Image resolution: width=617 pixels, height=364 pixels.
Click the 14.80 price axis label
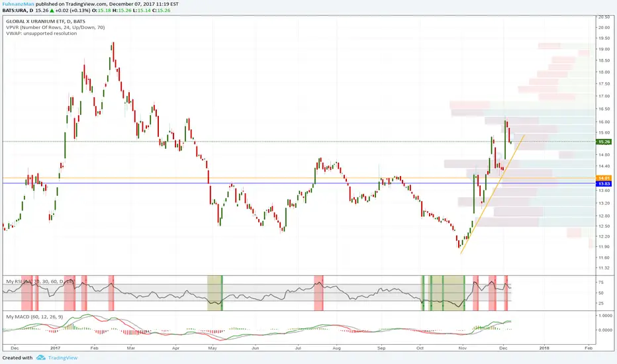tap(604, 155)
